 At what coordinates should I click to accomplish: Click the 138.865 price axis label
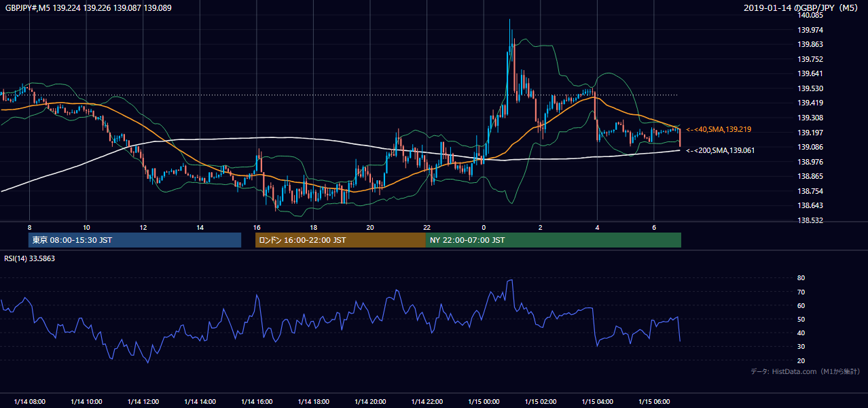point(811,176)
